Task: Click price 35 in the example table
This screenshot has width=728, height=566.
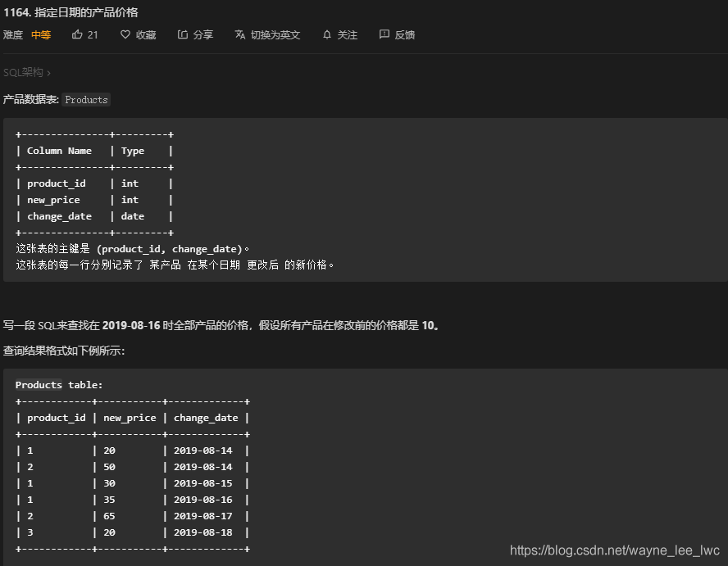Action: pos(109,500)
